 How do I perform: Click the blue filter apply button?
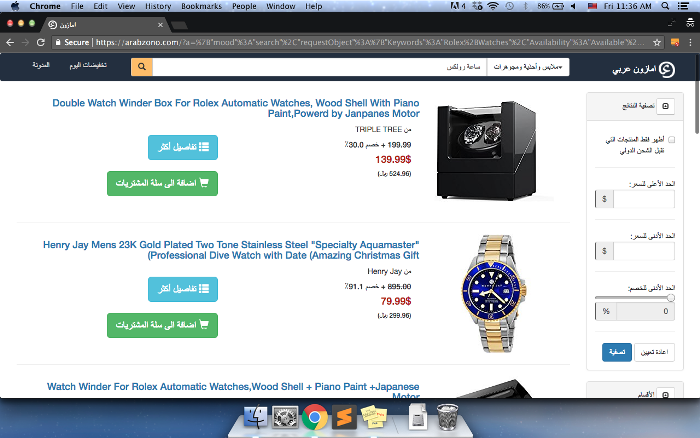[617, 352]
